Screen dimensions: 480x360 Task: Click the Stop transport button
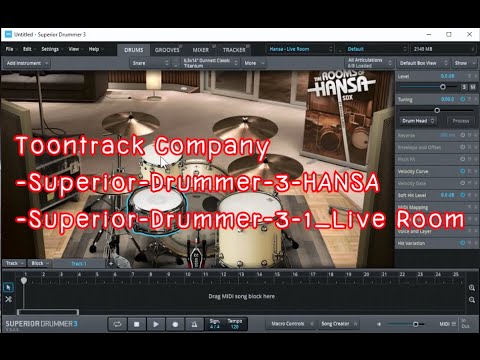pyautogui.click(x=136, y=324)
